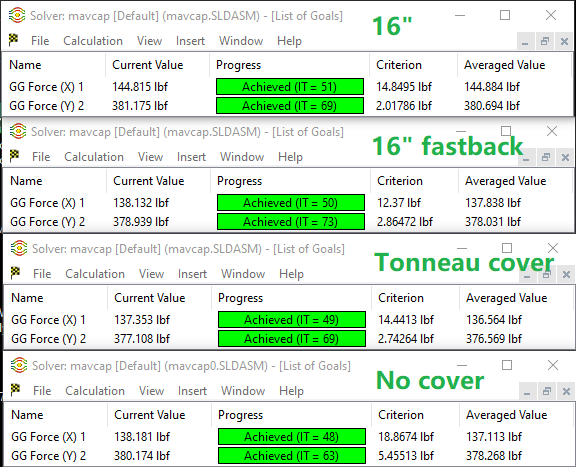Minimize inner goals list in No cover window
The image size is (576, 467).
click(x=528, y=391)
